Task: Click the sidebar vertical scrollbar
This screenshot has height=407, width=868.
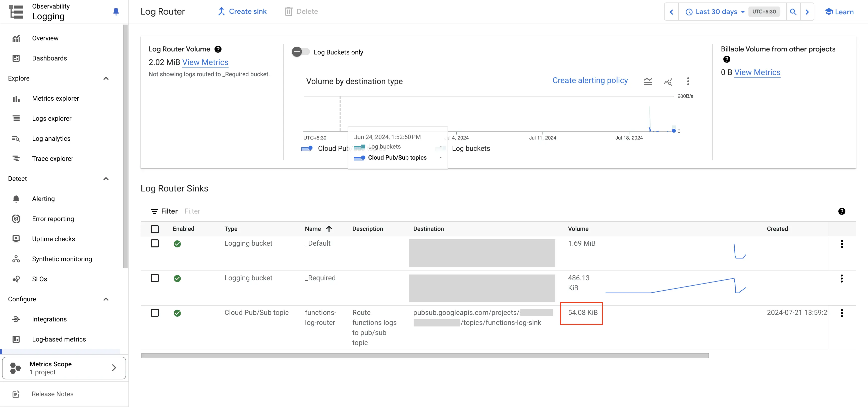Action: (125, 147)
